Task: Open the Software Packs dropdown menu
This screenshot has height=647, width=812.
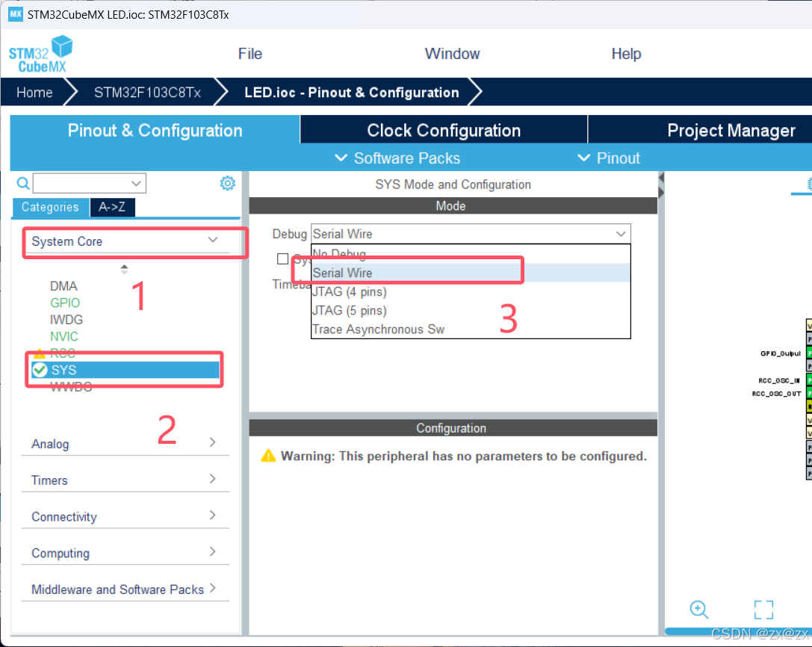Action: click(x=397, y=158)
